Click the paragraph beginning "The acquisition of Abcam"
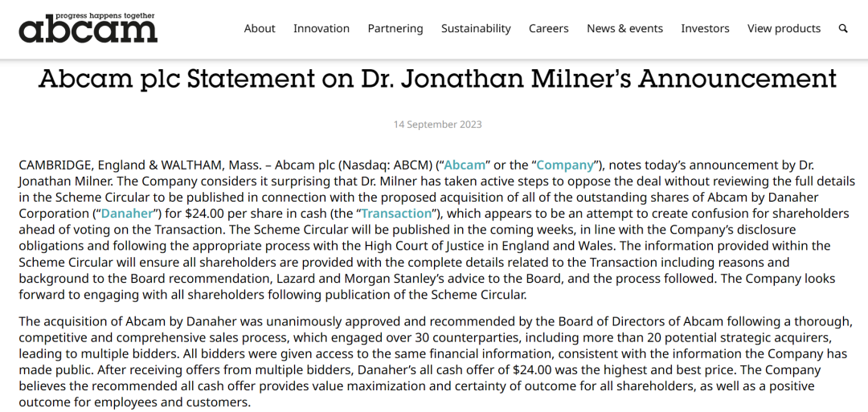Image resolution: width=868 pixels, height=412 pixels. click(x=434, y=361)
